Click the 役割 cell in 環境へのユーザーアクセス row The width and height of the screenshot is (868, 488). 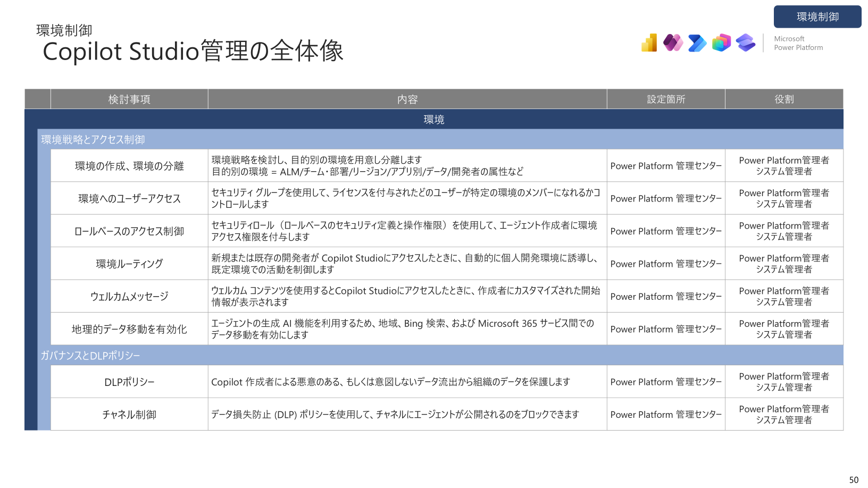[784, 198]
